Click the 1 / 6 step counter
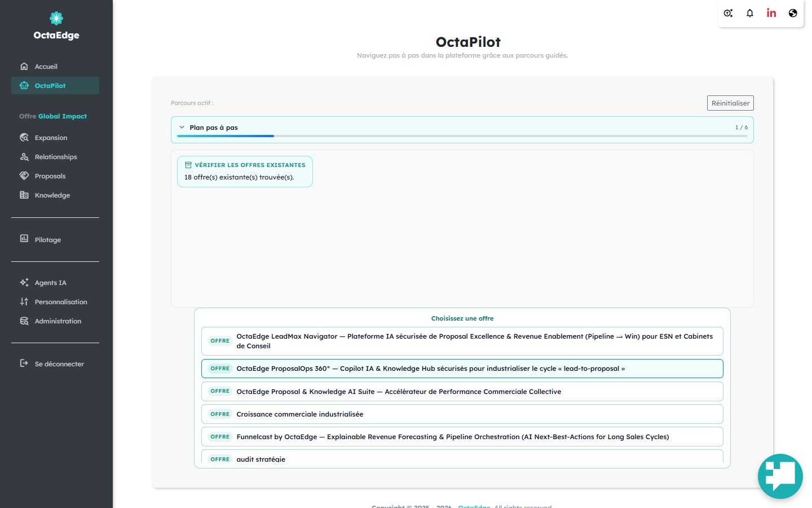 (742, 128)
